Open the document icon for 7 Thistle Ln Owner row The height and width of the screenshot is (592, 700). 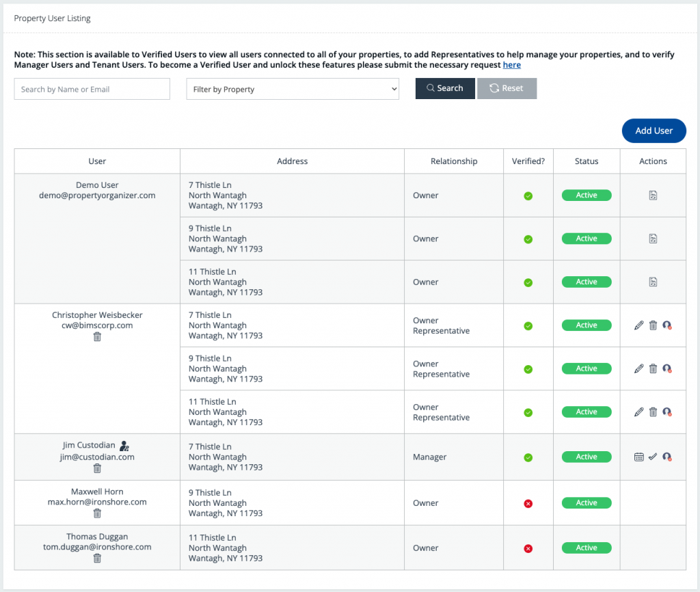tap(653, 195)
